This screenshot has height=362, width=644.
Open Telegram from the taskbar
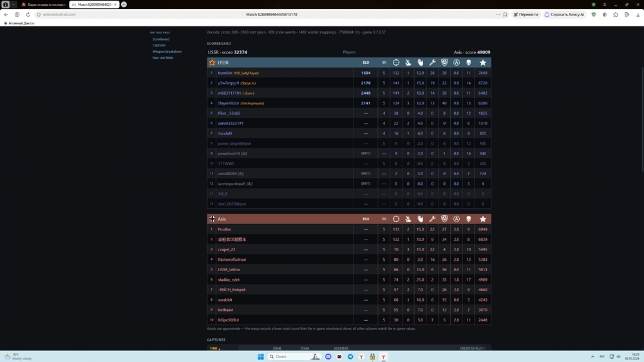(x=350, y=357)
